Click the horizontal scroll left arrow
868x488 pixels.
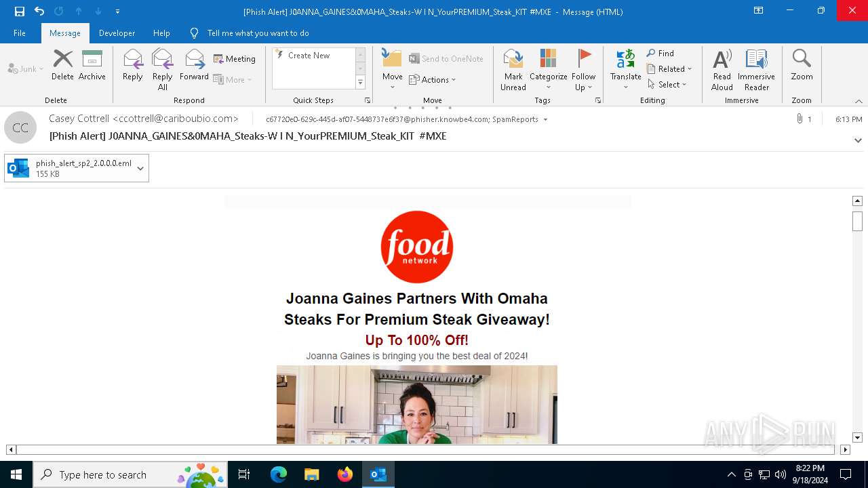click(x=11, y=449)
